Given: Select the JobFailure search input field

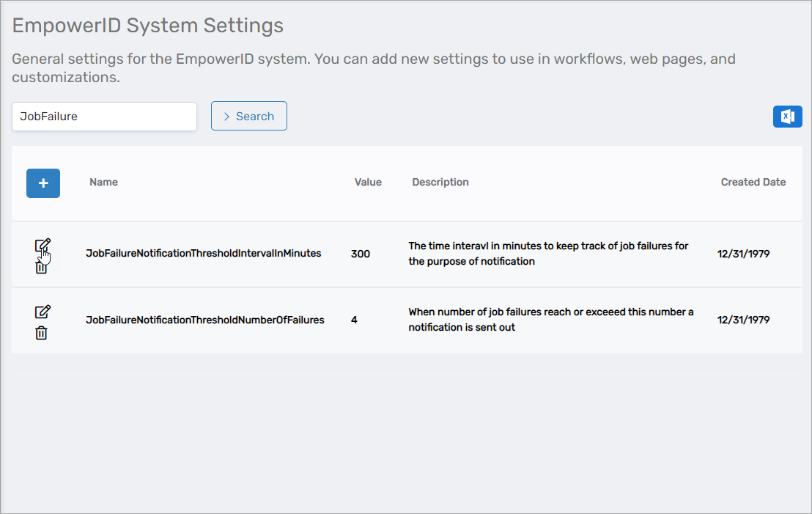Looking at the screenshot, I should (104, 116).
